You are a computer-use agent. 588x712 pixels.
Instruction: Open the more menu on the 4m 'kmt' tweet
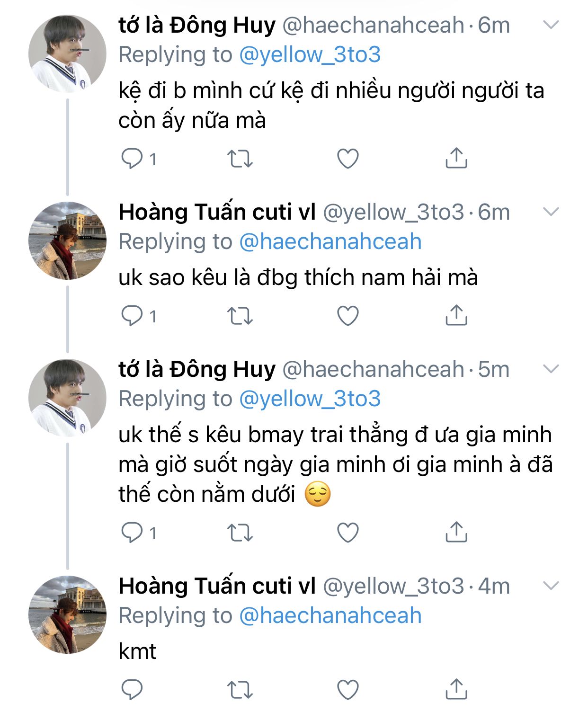pyautogui.click(x=551, y=586)
